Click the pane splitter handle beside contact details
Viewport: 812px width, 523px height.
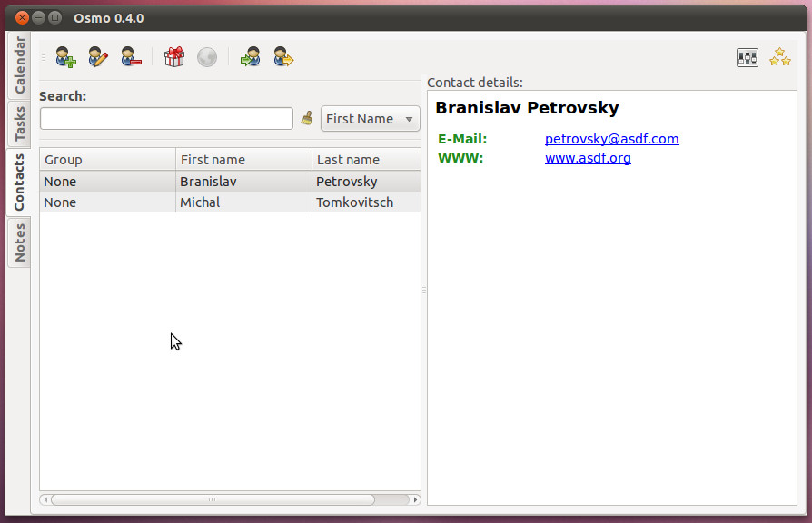tap(424, 291)
